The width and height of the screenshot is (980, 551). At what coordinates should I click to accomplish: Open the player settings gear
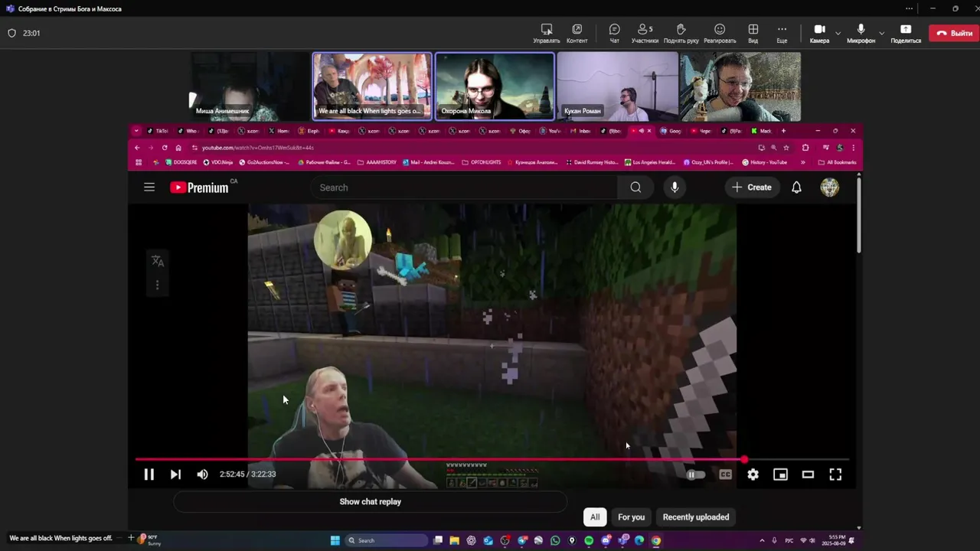tap(753, 474)
